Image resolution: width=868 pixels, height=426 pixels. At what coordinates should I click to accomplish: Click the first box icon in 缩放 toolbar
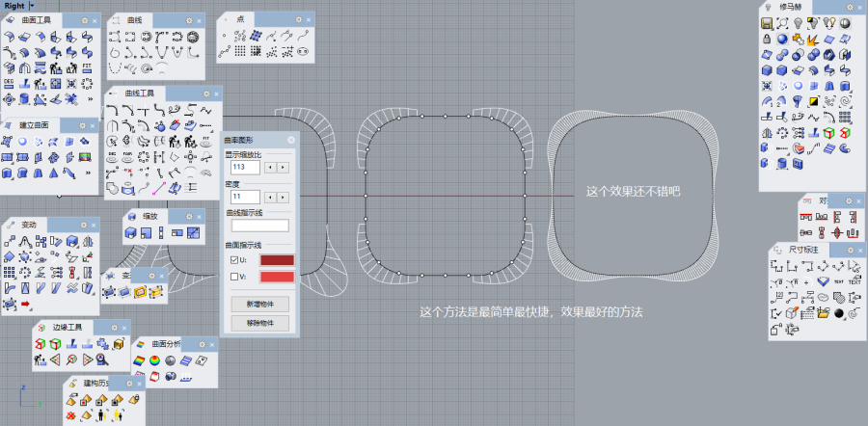(x=131, y=232)
